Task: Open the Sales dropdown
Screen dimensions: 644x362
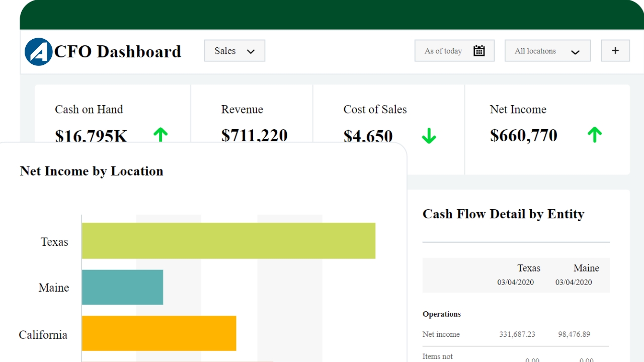Action: [234, 51]
